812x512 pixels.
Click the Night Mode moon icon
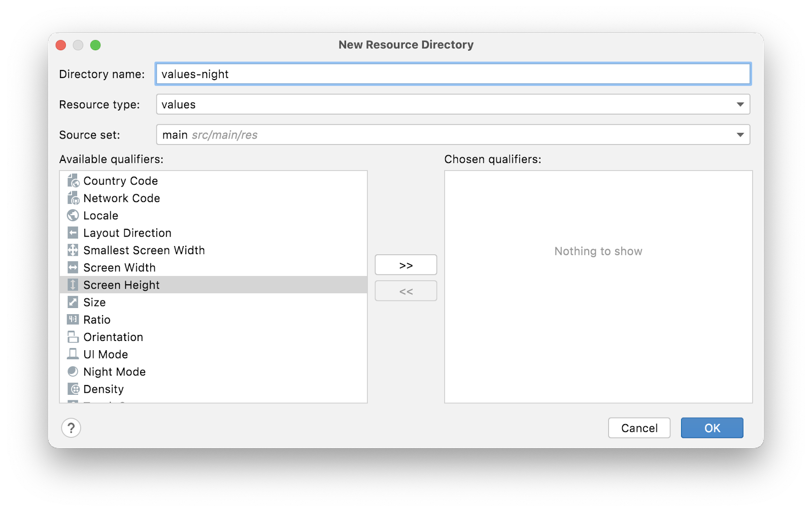click(x=73, y=371)
